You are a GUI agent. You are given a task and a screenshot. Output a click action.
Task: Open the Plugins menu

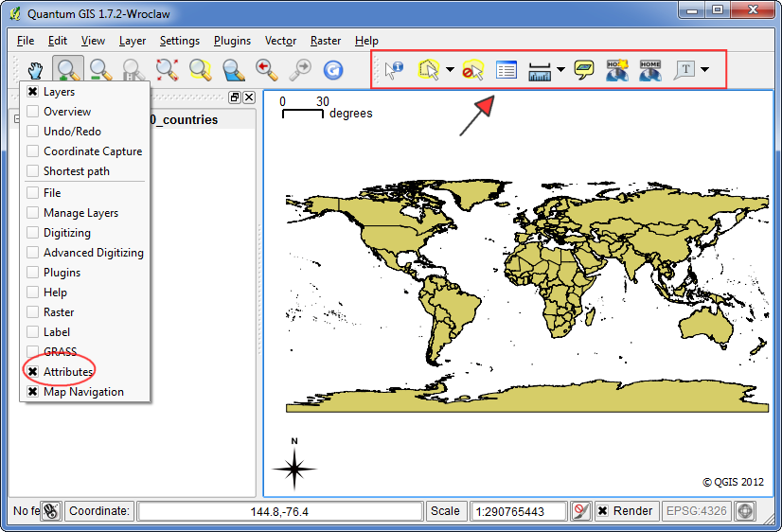pyautogui.click(x=232, y=41)
